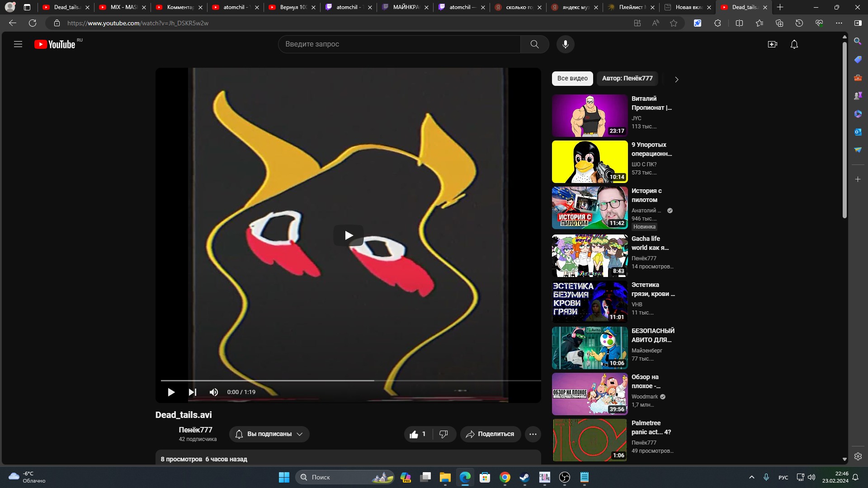
Task: Share the video with Поделиться button
Action: (x=491, y=434)
